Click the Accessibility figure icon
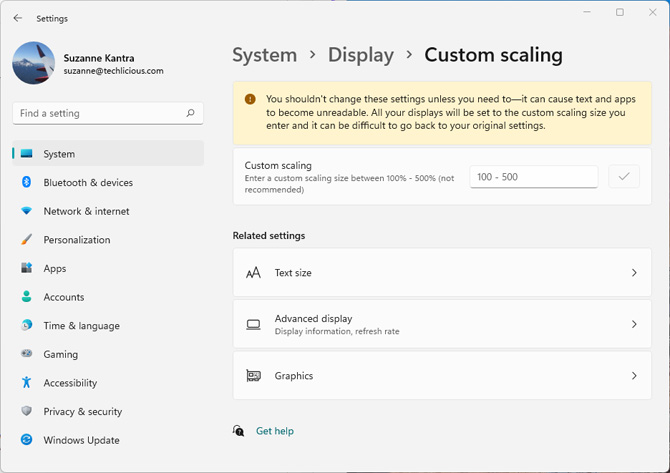The width and height of the screenshot is (670, 473). coord(26,382)
